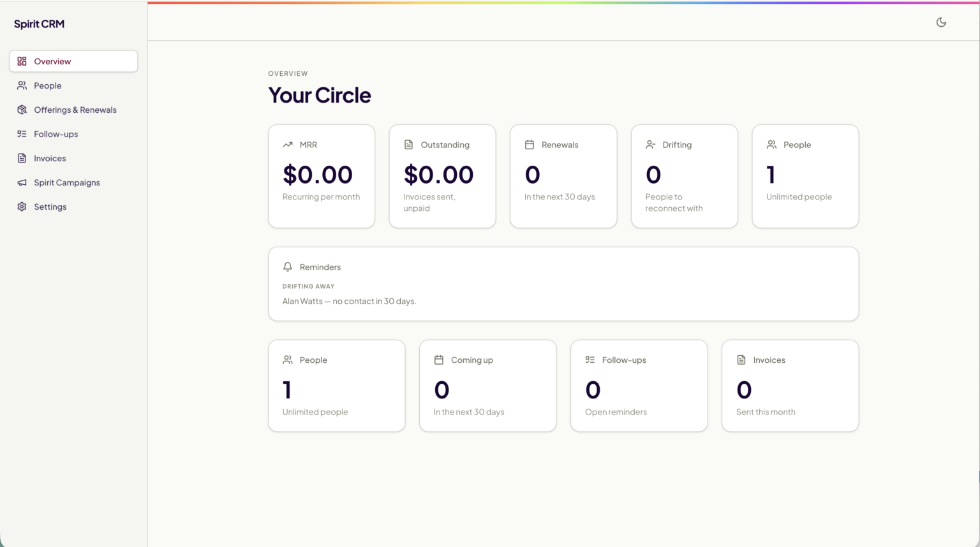980x547 pixels.
Task: Click the Reminders title text
Action: (x=320, y=267)
